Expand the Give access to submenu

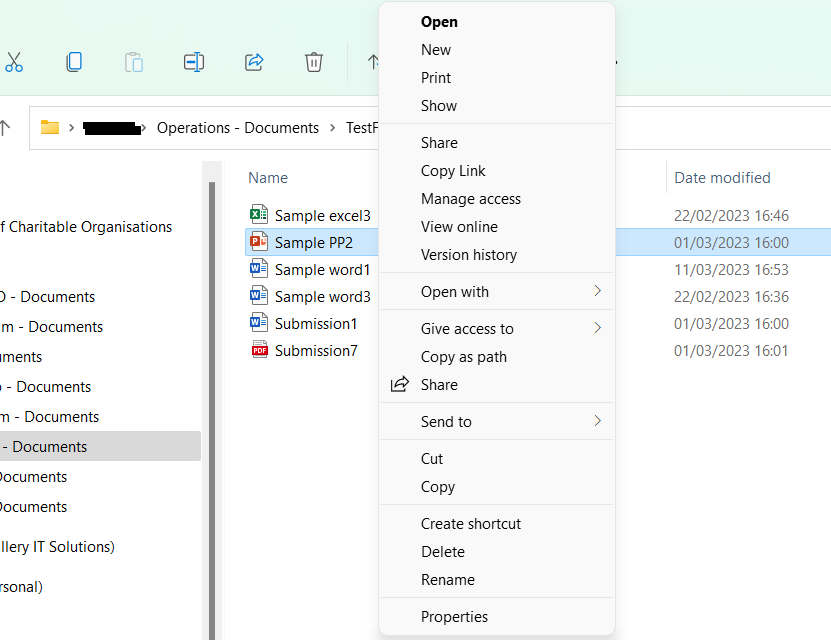click(497, 328)
